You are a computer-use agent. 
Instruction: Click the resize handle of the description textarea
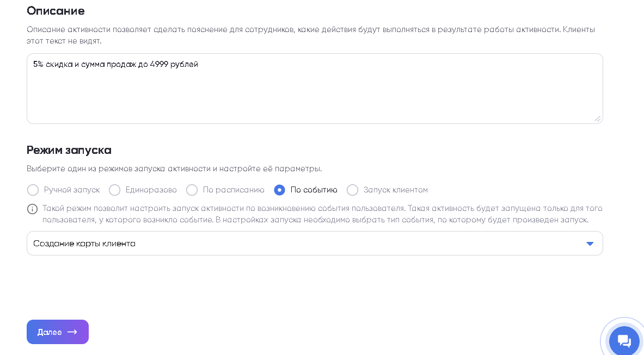597,119
